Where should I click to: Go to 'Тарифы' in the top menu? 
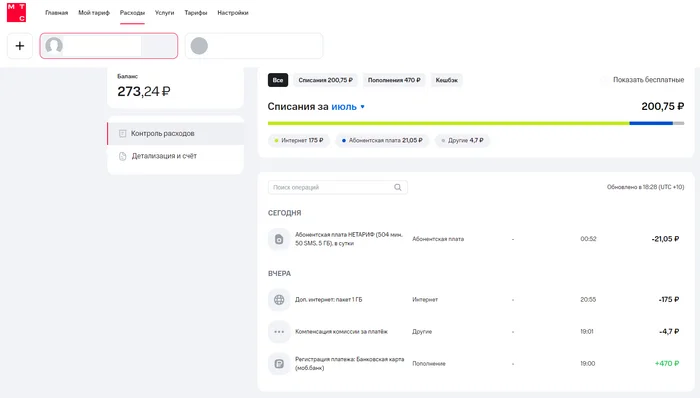tap(196, 13)
